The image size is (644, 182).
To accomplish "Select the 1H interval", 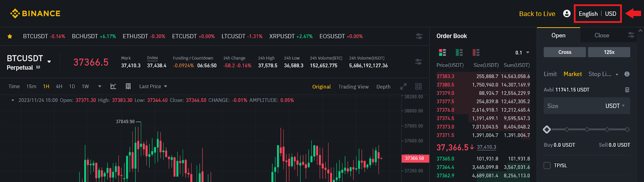I will (x=46, y=86).
